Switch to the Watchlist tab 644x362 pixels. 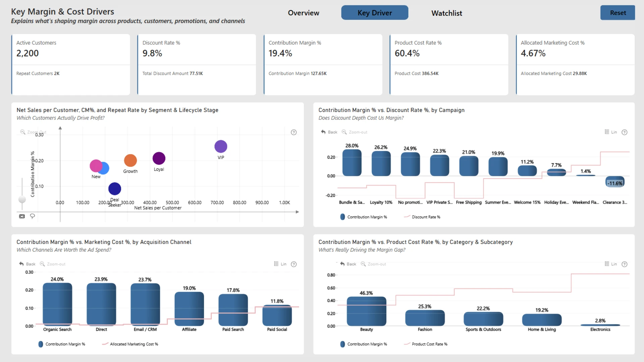coord(447,13)
